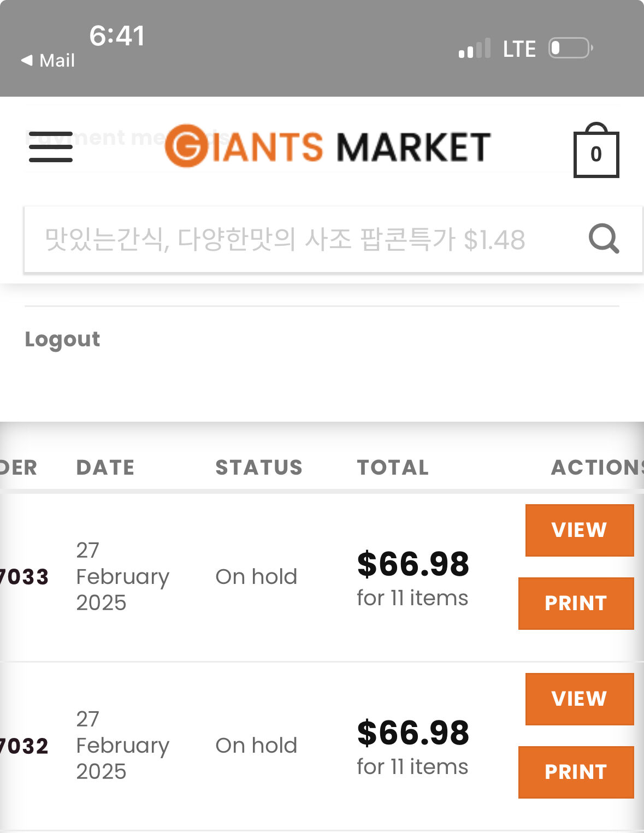
Task: Return to Mail via back arrow
Action: click(48, 60)
